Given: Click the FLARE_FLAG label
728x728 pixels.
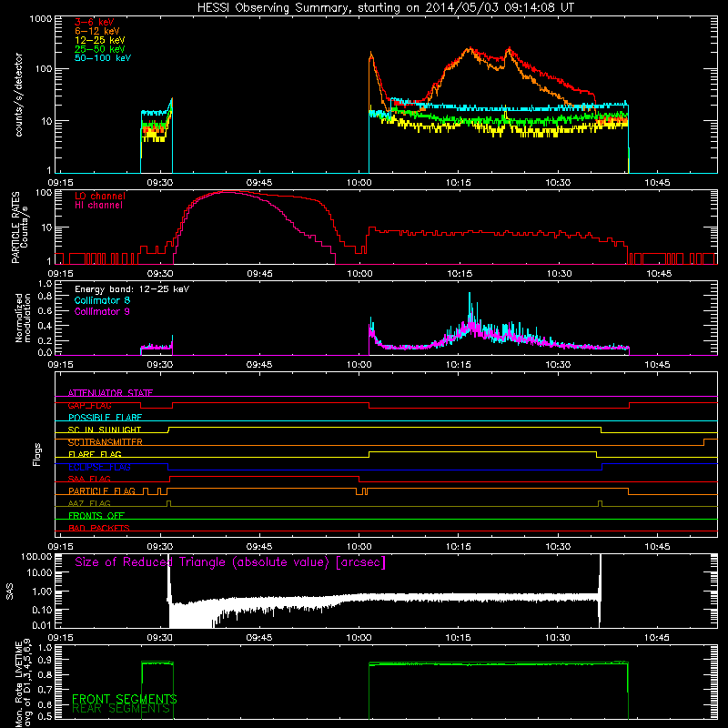Looking at the screenshot, I should click(x=95, y=454).
